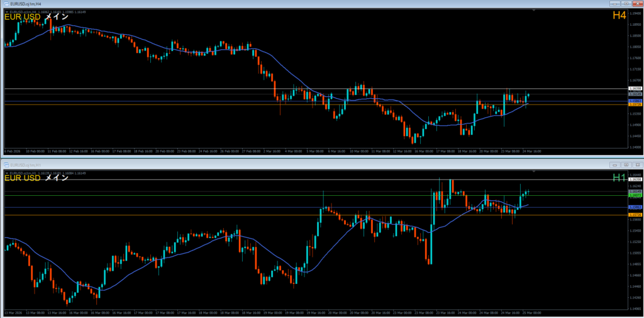Maximize the H4 chart window
This screenshot has height=318, width=644.
coord(626,4)
